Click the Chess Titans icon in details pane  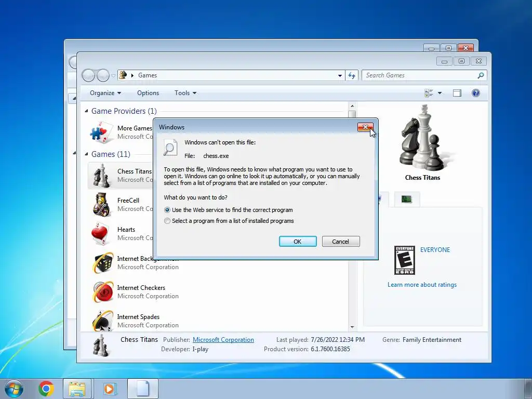[x=101, y=345]
